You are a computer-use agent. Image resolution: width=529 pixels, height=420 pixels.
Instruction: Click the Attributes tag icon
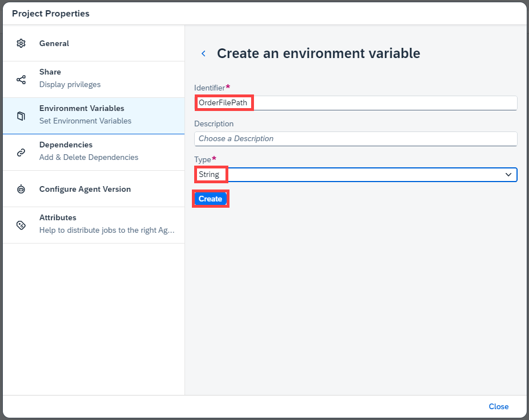(21, 225)
